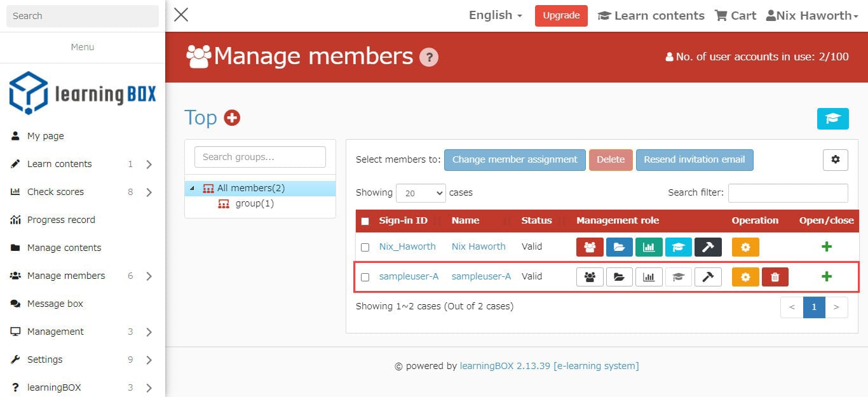This screenshot has height=397, width=868.
Task: Click the cyan graduation cap button
Action: pyautogui.click(x=832, y=119)
